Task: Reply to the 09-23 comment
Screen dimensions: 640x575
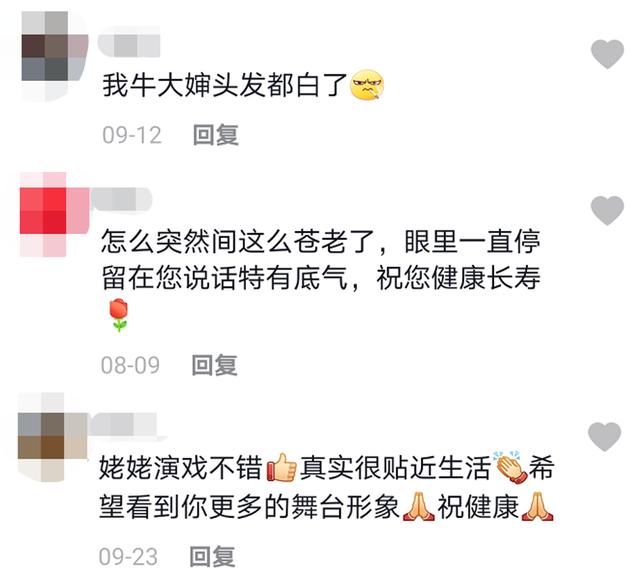Action: tap(213, 556)
